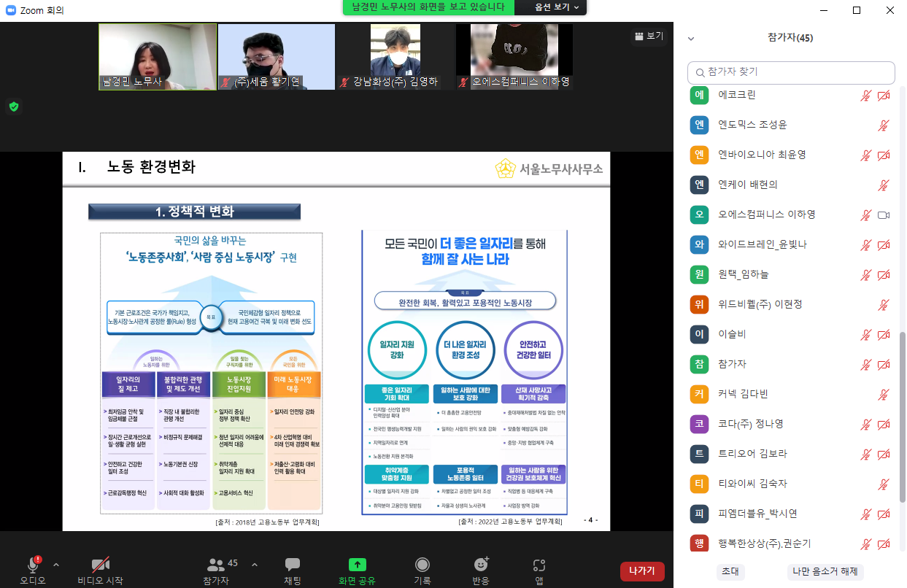The width and height of the screenshot is (907, 588).
Task: Click the 참가자(45) panel title
Action: point(790,38)
